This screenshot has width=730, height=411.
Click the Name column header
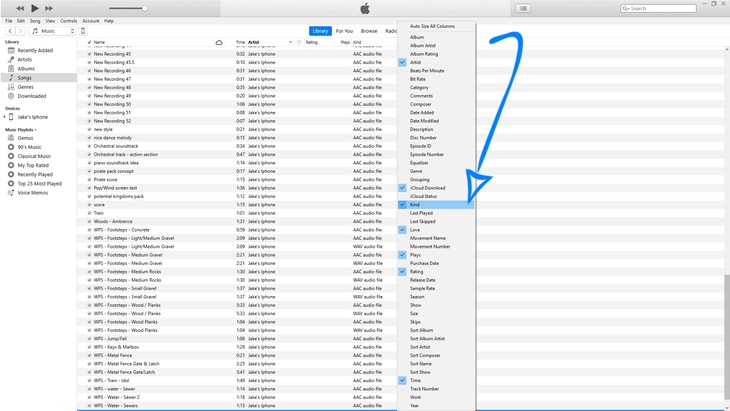(x=99, y=42)
